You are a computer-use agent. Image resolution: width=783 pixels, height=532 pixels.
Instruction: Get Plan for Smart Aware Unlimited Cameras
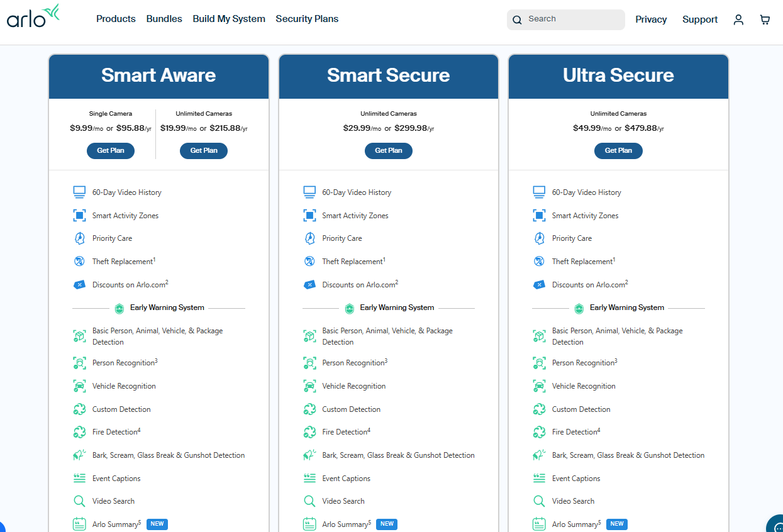pos(204,151)
